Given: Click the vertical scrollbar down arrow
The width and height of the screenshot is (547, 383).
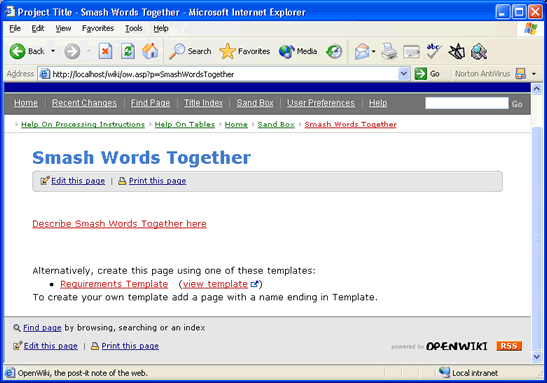Looking at the screenshot, I should click(x=537, y=356).
